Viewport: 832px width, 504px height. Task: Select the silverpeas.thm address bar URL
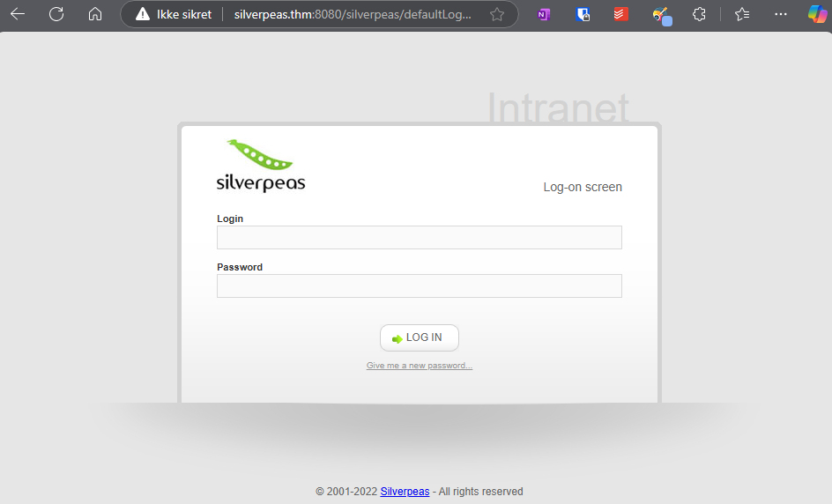[x=353, y=14]
